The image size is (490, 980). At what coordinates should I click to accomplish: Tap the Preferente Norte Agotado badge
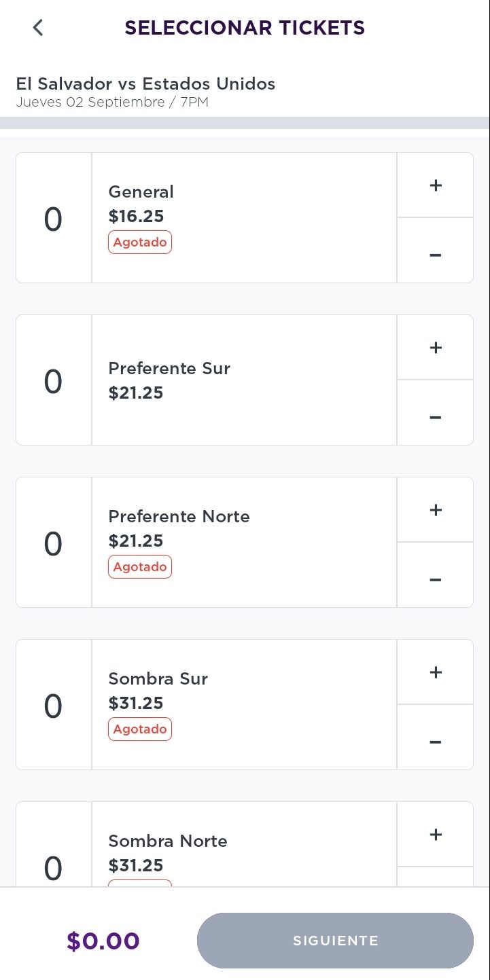(x=140, y=567)
